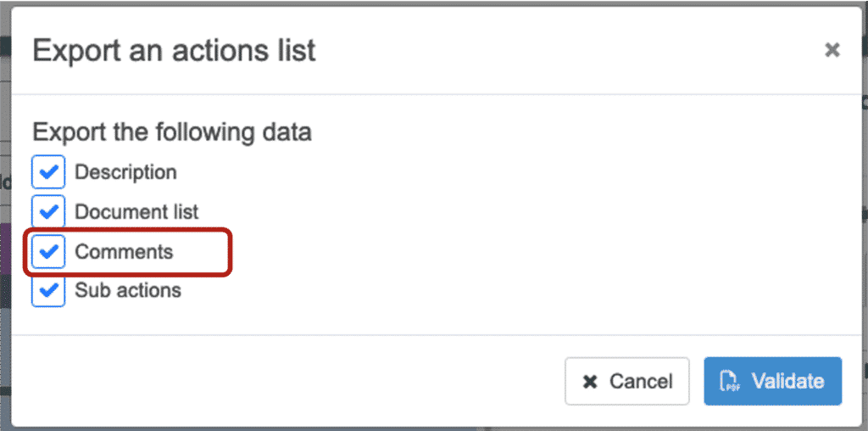This screenshot has height=431, width=868.
Task: Click the blue checkmark beside Sub actions
Action: (x=48, y=290)
